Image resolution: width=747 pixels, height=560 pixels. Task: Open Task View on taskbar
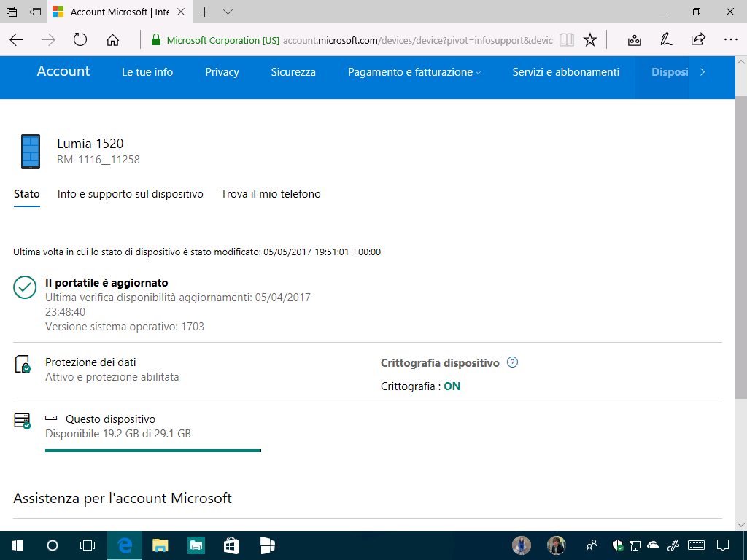click(x=88, y=545)
